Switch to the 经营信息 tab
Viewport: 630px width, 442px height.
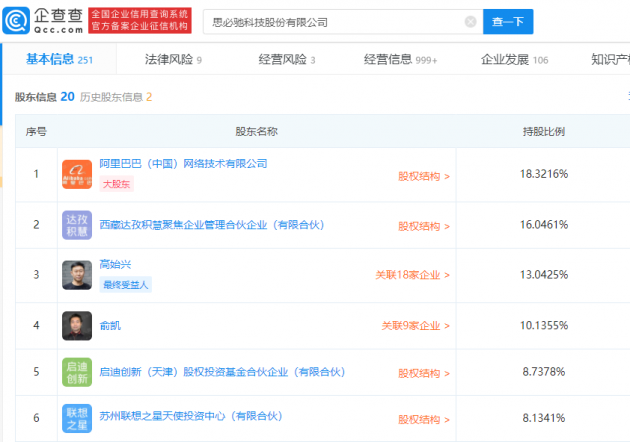(x=400, y=59)
